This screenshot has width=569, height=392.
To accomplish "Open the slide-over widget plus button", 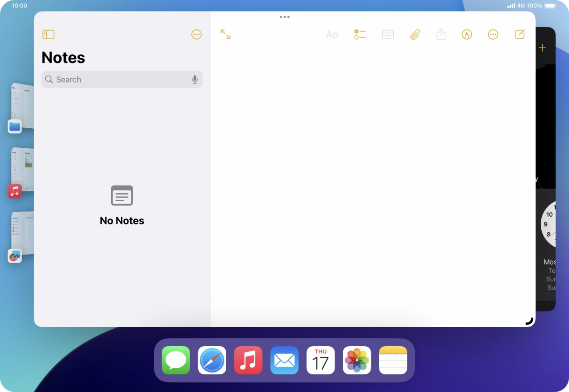I will pos(542,47).
